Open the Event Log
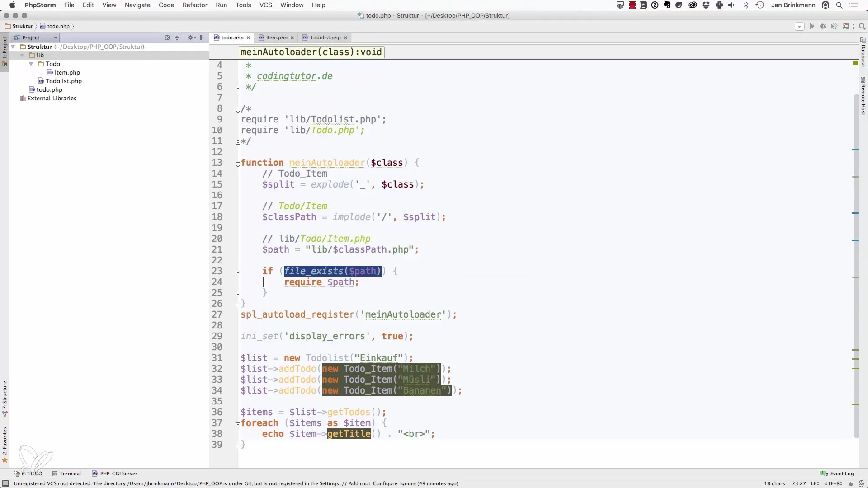This screenshot has height=488, width=868. [x=837, y=474]
